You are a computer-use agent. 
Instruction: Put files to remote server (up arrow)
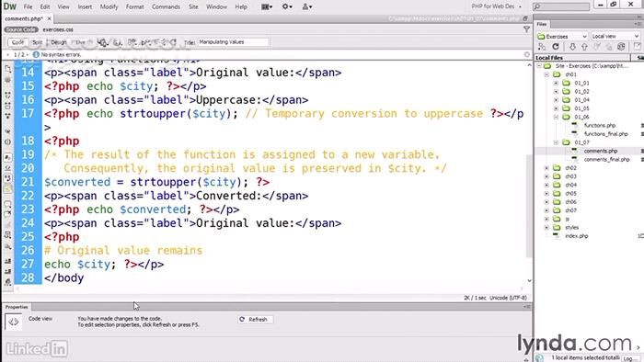584,47
